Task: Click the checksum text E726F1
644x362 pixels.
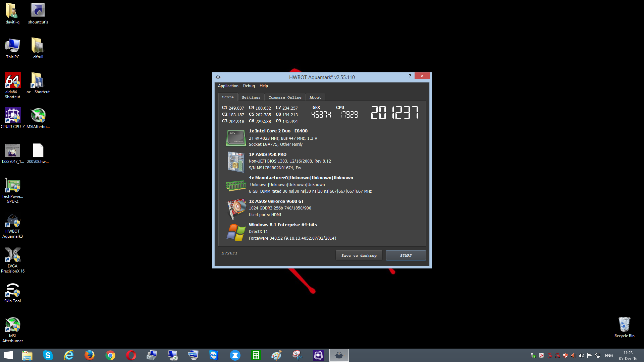Action: [x=229, y=253]
